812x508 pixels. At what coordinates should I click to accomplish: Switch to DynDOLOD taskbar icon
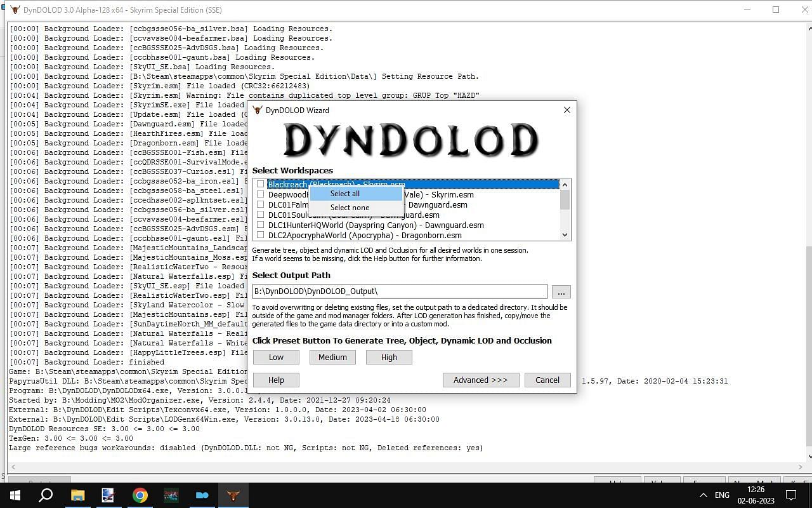click(x=233, y=495)
